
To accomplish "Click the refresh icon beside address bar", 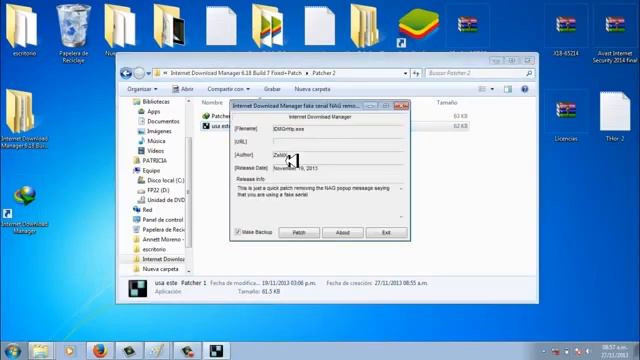I will click(416, 73).
